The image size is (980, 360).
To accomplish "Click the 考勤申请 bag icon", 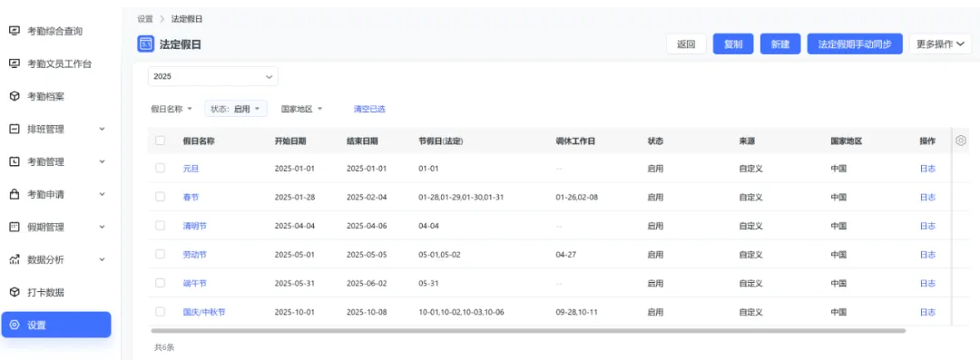I will pos(15,194).
